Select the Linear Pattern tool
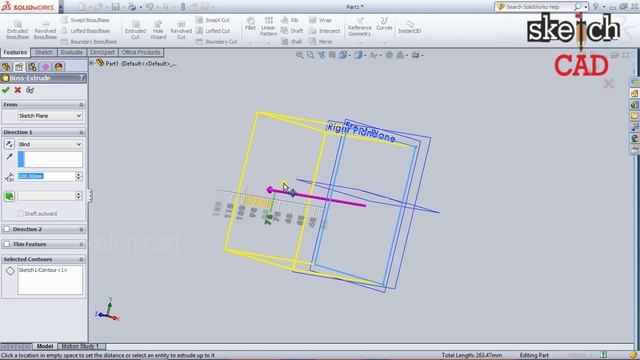Viewport: 640px width, 360px height. [x=268, y=26]
